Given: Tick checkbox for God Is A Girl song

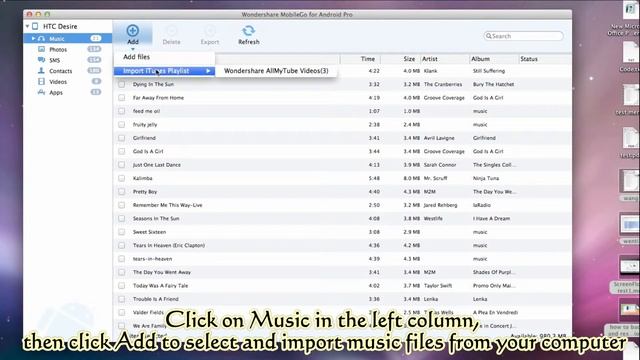Looking at the screenshot, I should tap(122, 151).
